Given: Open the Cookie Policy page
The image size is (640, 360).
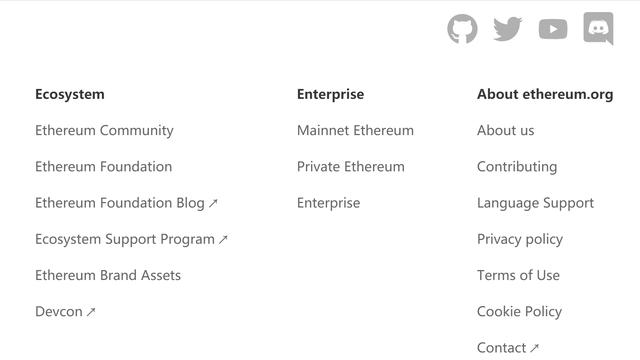Looking at the screenshot, I should coord(519,312).
